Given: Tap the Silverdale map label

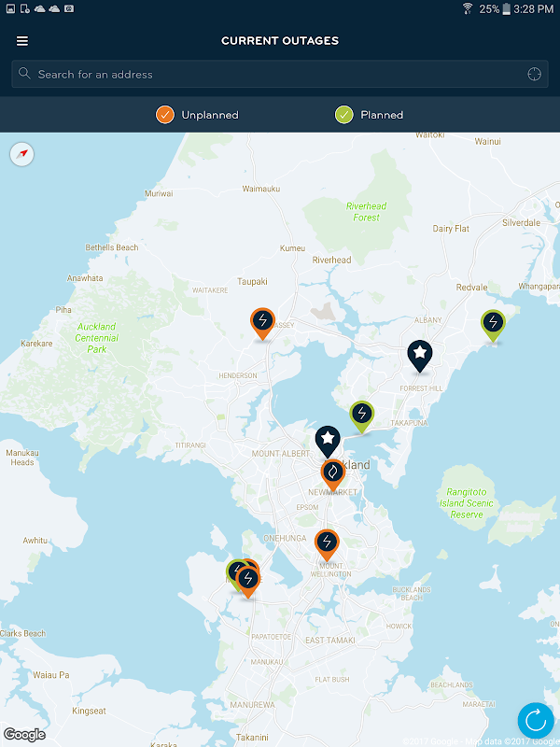Looking at the screenshot, I should [x=521, y=222].
